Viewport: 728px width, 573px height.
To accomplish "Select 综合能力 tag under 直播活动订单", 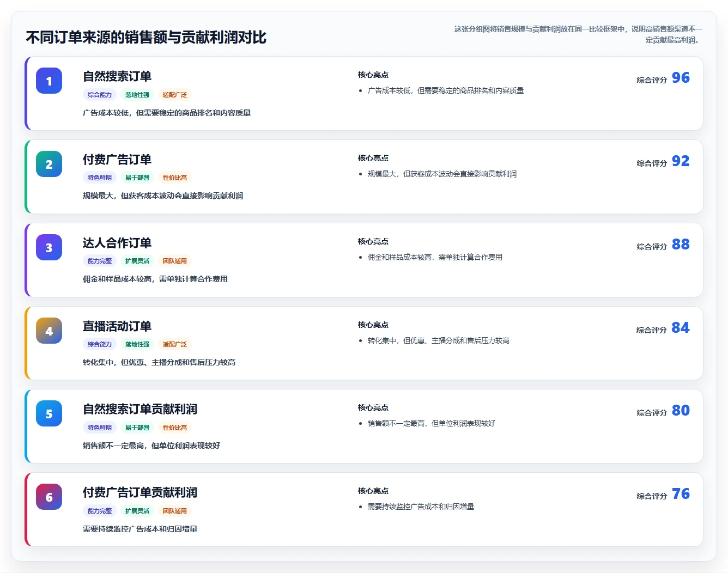I will [x=100, y=344].
